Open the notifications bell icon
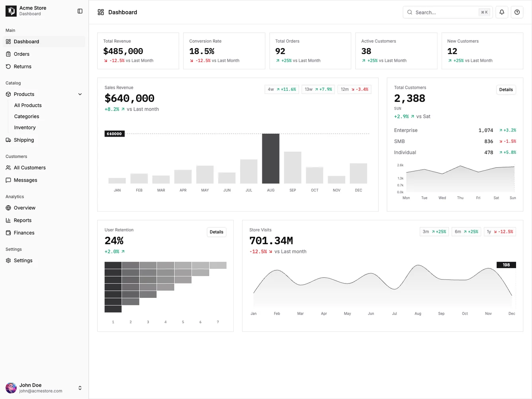This screenshot has width=532, height=399. pyautogui.click(x=501, y=12)
